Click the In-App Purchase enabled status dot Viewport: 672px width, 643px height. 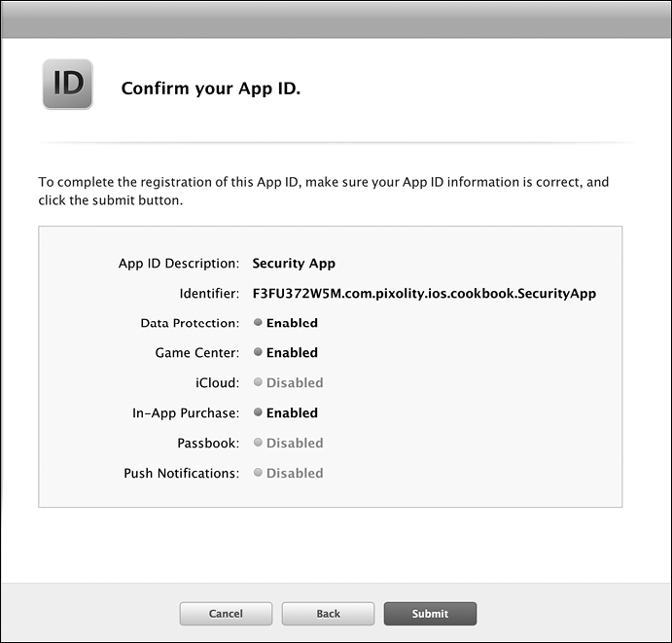[x=258, y=412]
